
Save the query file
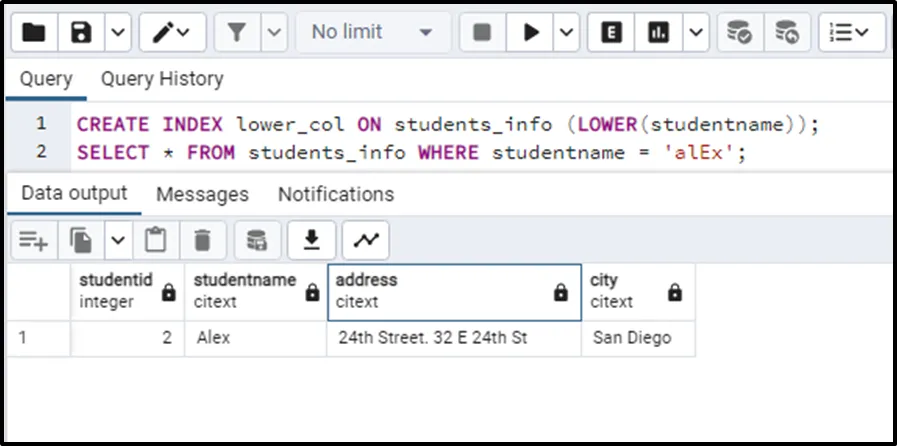click(x=82, y=33)
